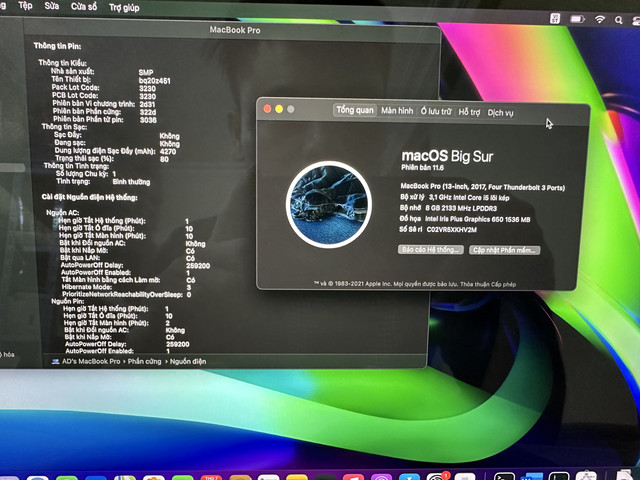Click Nguồn điện in the path bar

pos(188,361)
